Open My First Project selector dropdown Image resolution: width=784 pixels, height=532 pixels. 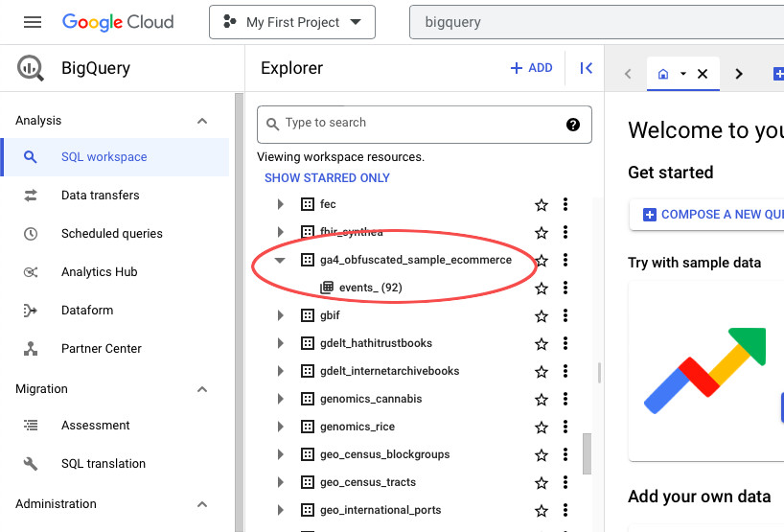[292, 22]
